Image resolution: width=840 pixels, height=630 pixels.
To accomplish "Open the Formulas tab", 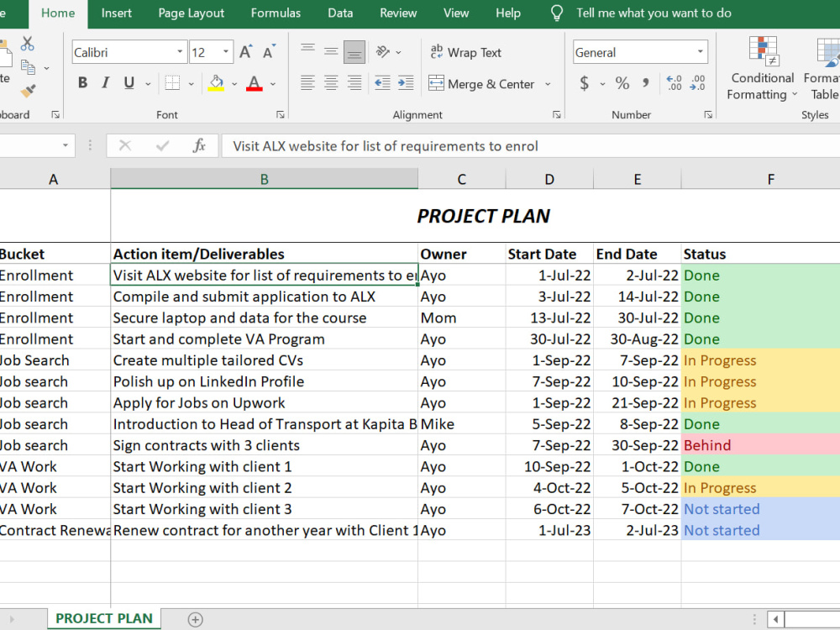I will 276,13.
